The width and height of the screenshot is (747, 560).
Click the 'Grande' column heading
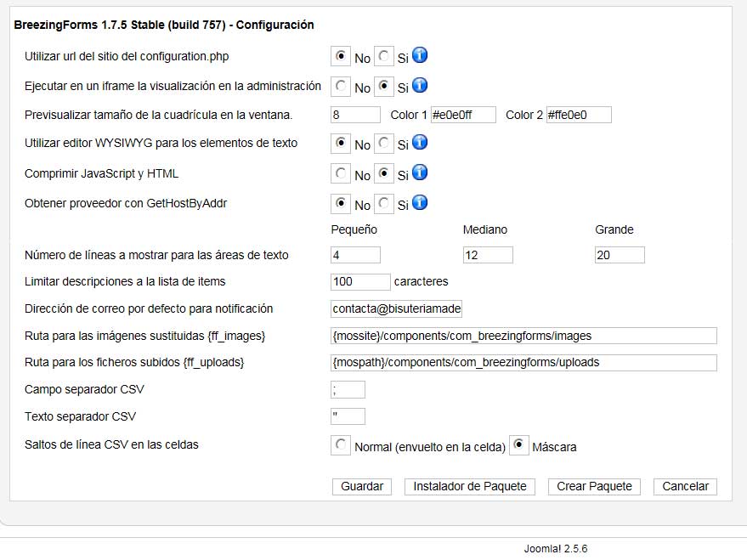tap(614, 229)
